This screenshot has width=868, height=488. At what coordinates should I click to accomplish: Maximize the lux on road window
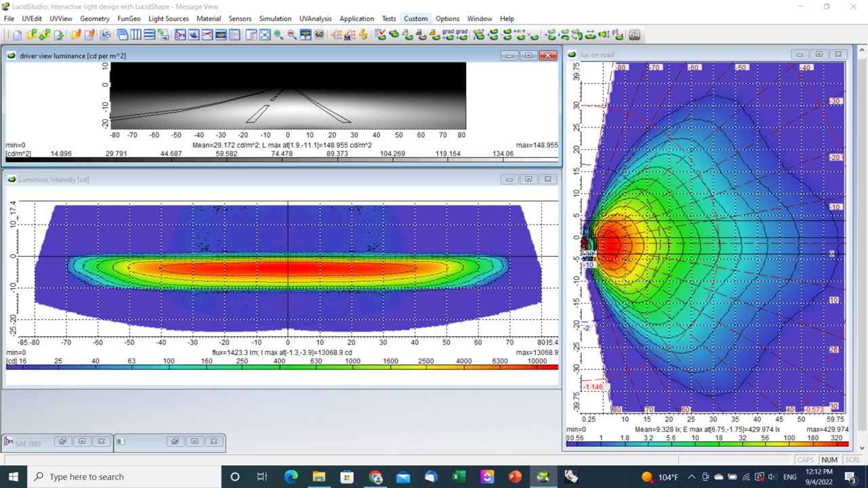coord(818,55)
